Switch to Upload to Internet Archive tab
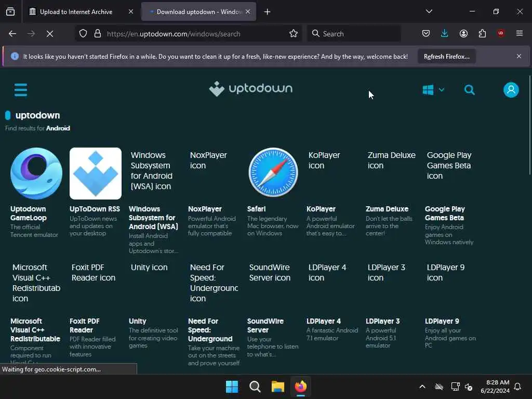The image size is (532, 399). (76, 12)
